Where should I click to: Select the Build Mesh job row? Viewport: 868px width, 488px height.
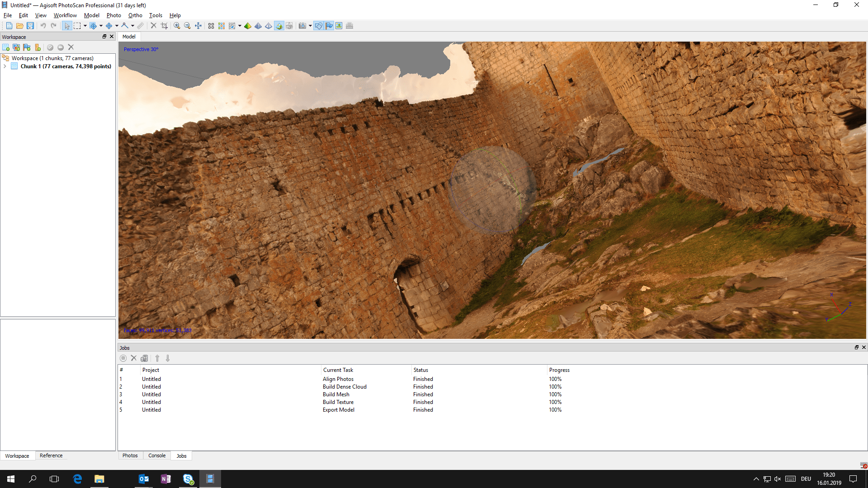click(x=336, y=394)
